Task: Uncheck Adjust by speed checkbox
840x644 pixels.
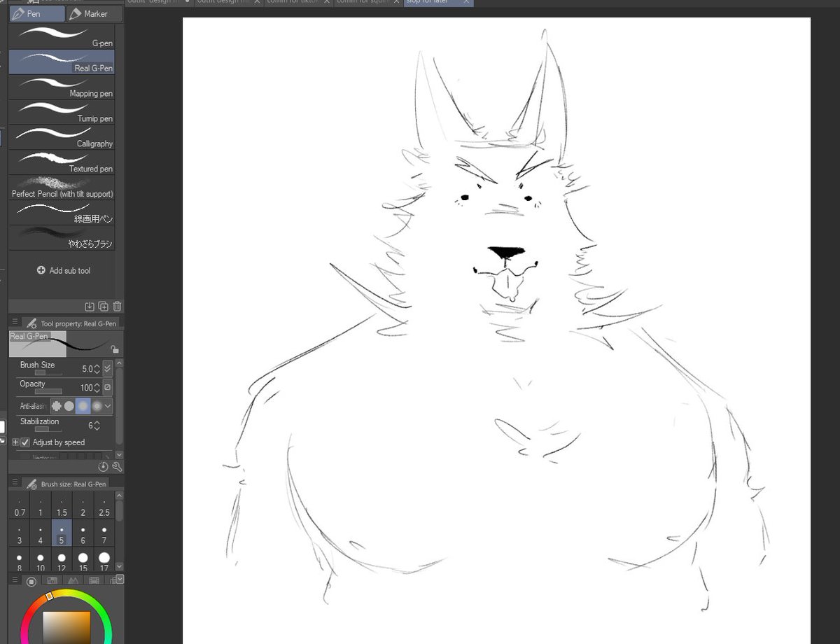Action: [25, 442]
